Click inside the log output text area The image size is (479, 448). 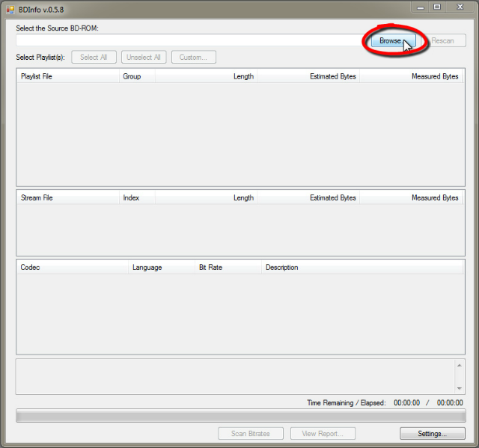click(235, 377)
